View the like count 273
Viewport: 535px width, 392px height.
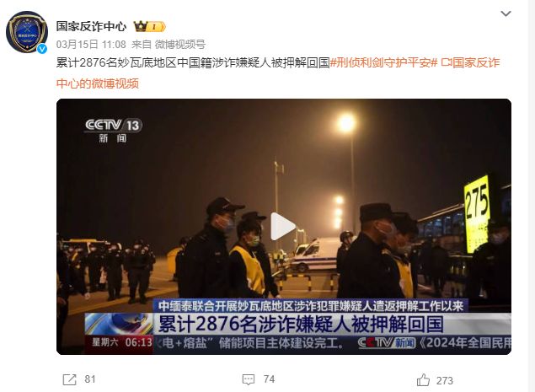[x=445, y=380]
